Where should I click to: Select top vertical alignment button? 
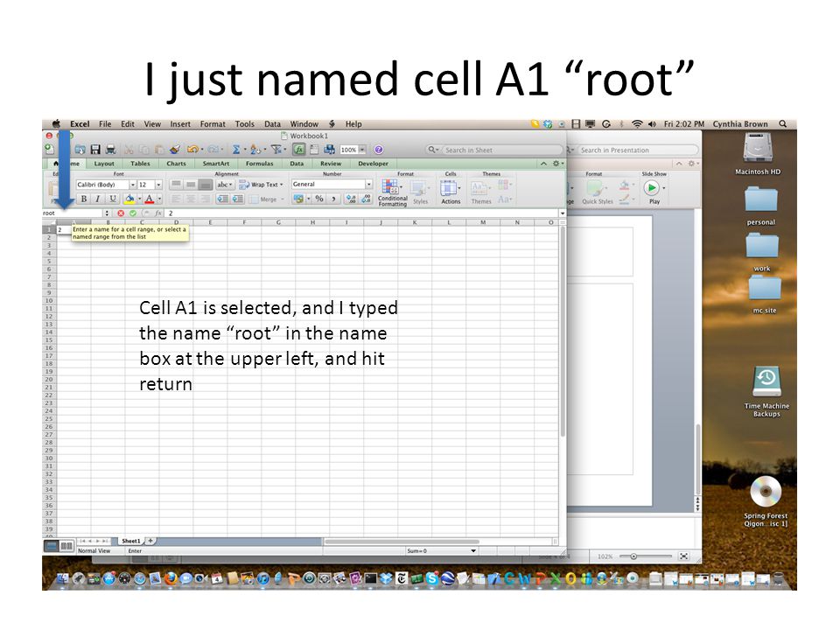[176, 185]
